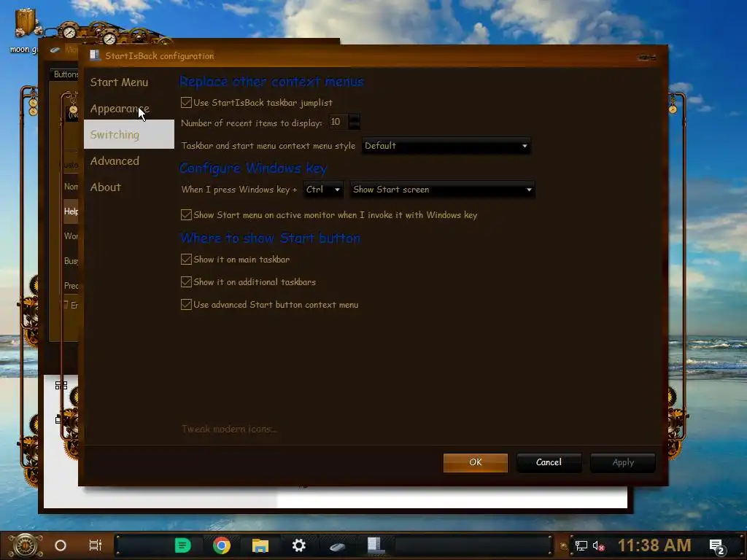
Task: Open the Show Start screen dropdown
Action: pyautogui.click(x=442, y=190)
